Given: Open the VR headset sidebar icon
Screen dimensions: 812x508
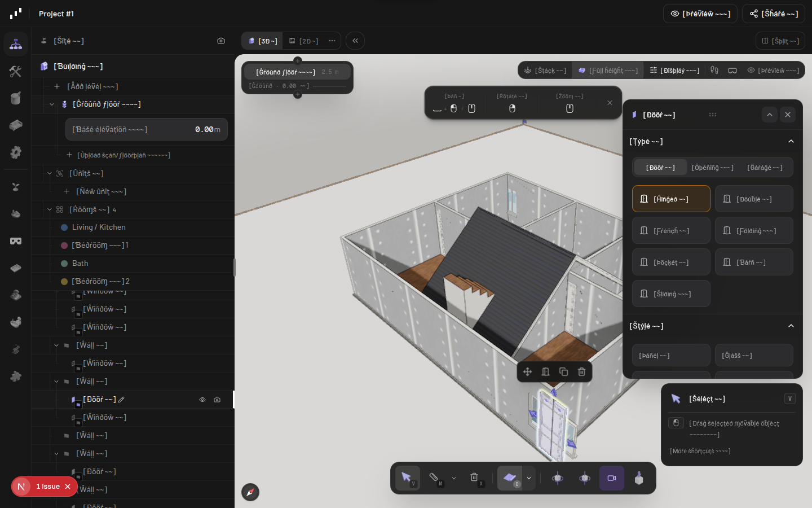Looking at the screenshot, I should [x=16, y=241].
